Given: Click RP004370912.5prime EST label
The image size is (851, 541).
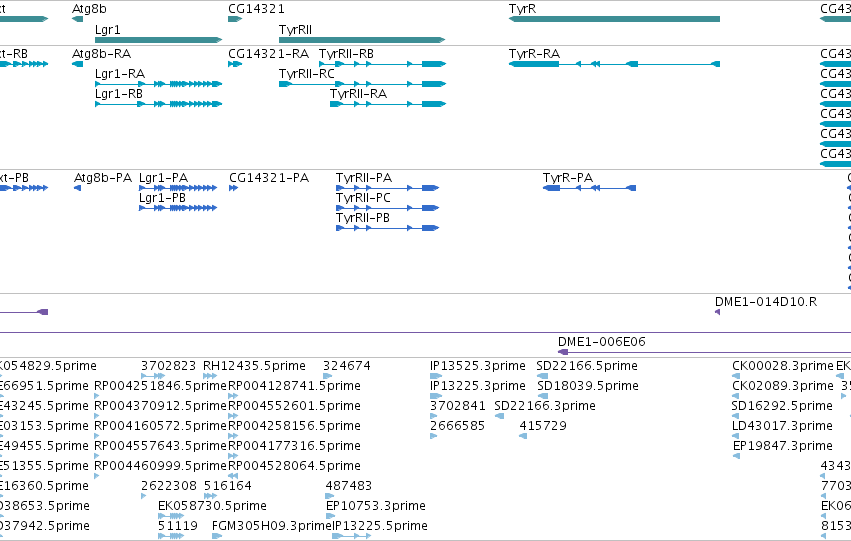Looking at the screenshot, I should pos(160,406).
